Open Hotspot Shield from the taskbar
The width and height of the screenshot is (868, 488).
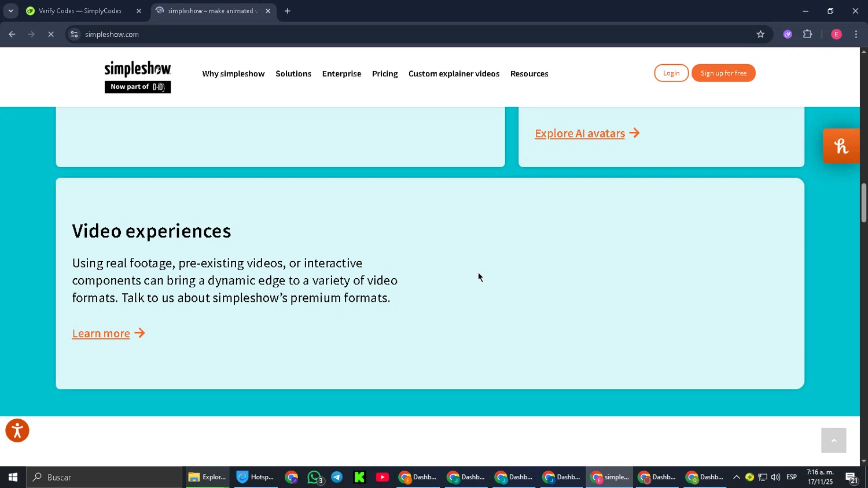point(255,477)
